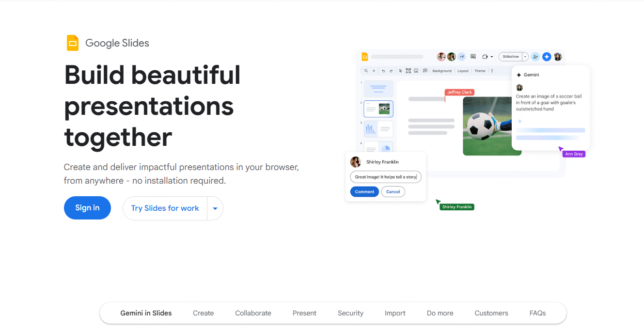Jump to the FAQs section
Image resolution: width=644 pixels, height=329 pixels.
click(537, 313)
